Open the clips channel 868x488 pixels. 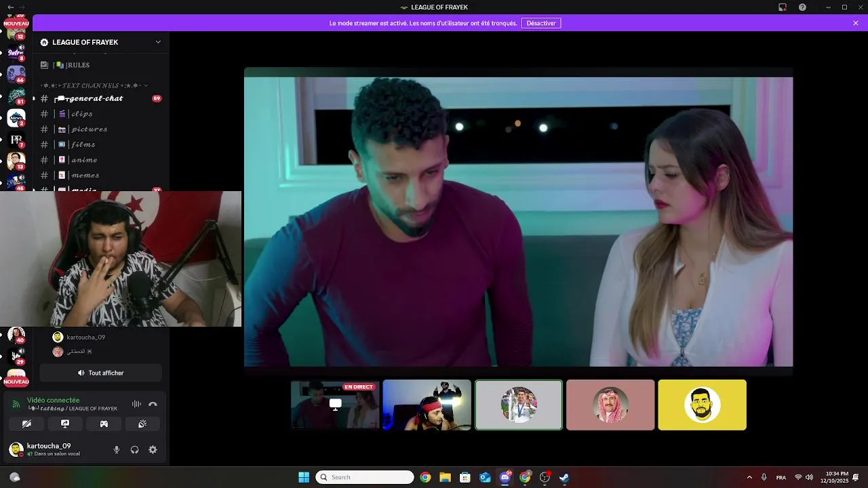pos(100,114)
